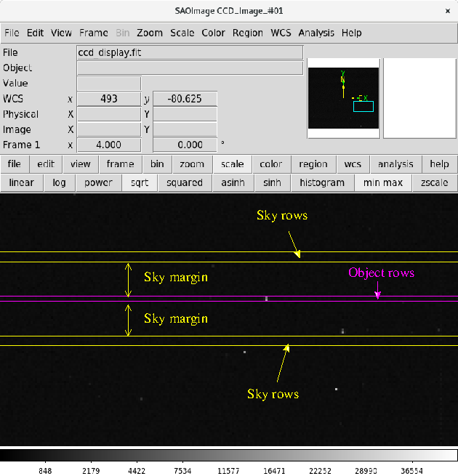458x476 pixels.
Task: Select the asinh scale button
Action: click(233, 182)
